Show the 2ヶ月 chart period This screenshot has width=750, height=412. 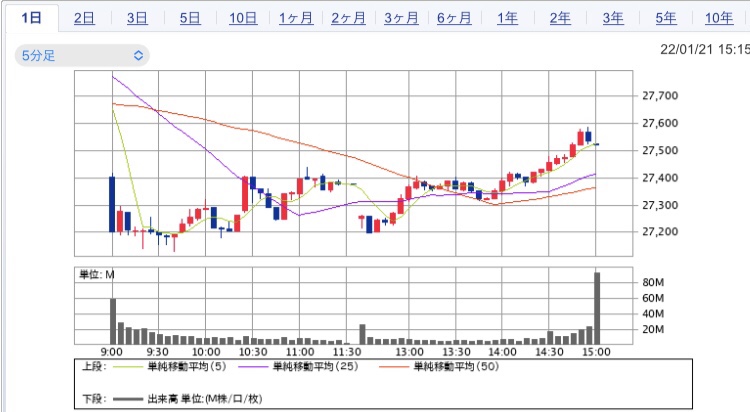pos(349,18)
